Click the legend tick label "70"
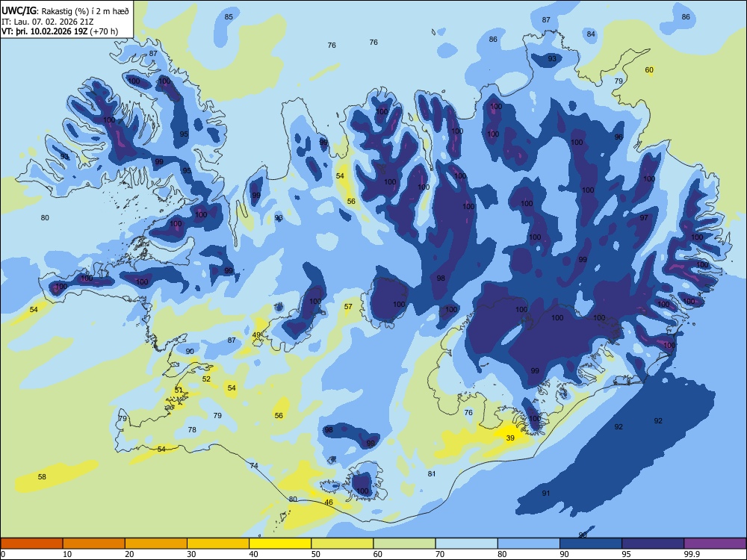 coord(440,554)
